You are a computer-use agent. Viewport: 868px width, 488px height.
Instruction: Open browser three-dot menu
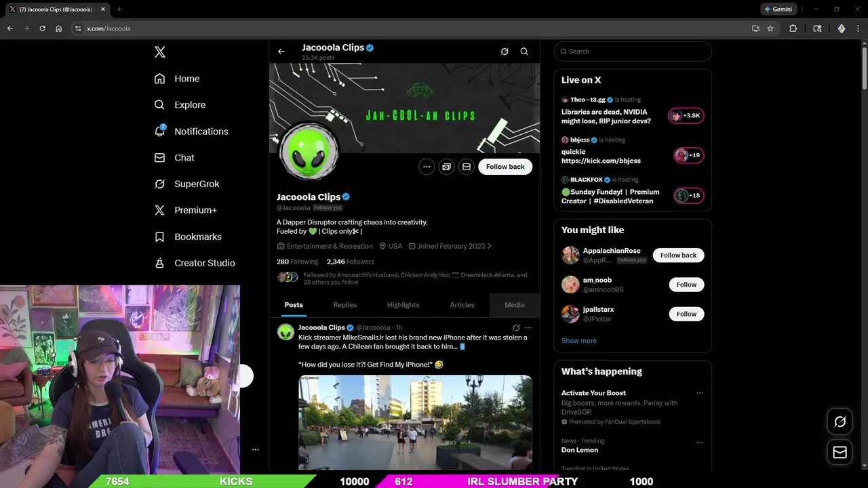tap(859, 28)
